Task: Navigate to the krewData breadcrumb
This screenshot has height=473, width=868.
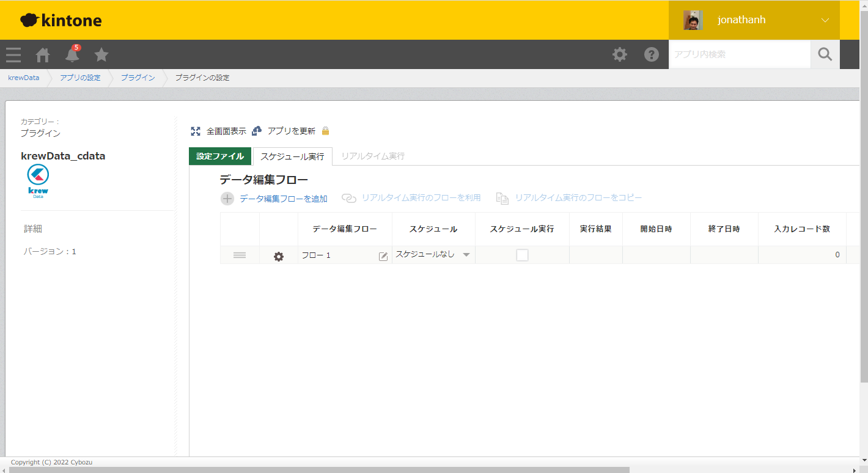Action: pyautogui.click(x=24, y=78)
